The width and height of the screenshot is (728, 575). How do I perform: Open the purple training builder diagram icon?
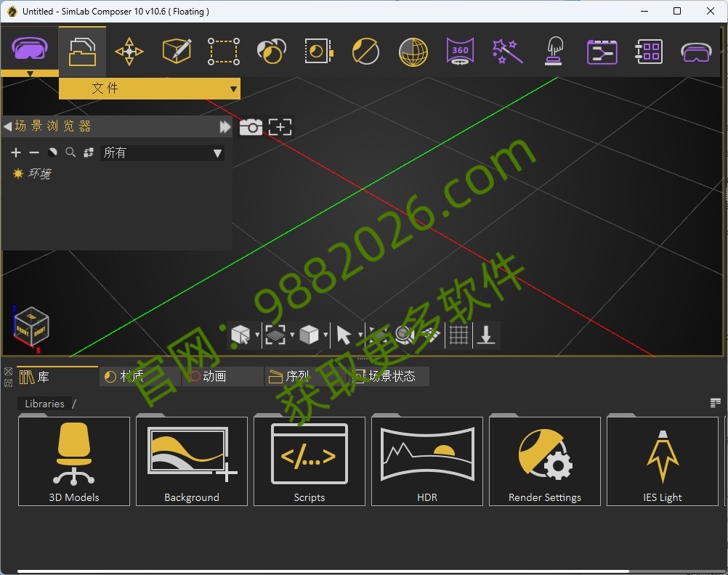[602, 52]
